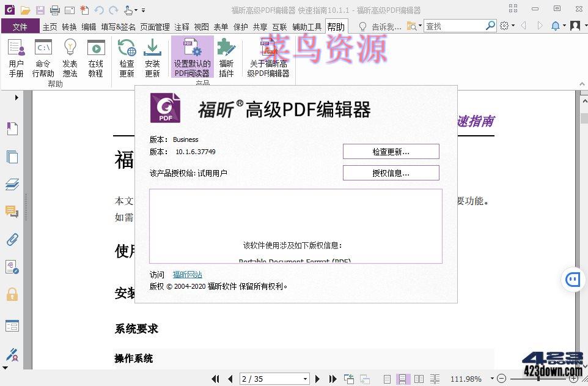Toggle single page view mode
The image size is (588, 386).
pos(386,378)
